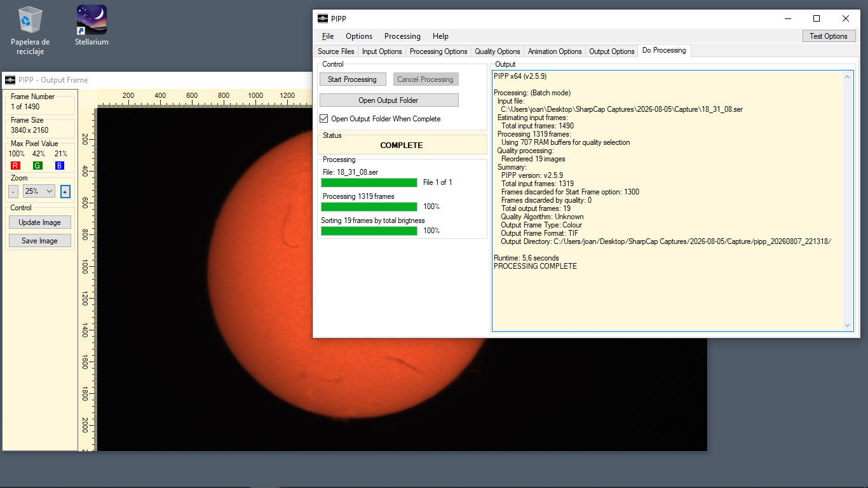Switch to the Source Files tab
This screenshot has width=868, height=488.
tap(336, 51)
